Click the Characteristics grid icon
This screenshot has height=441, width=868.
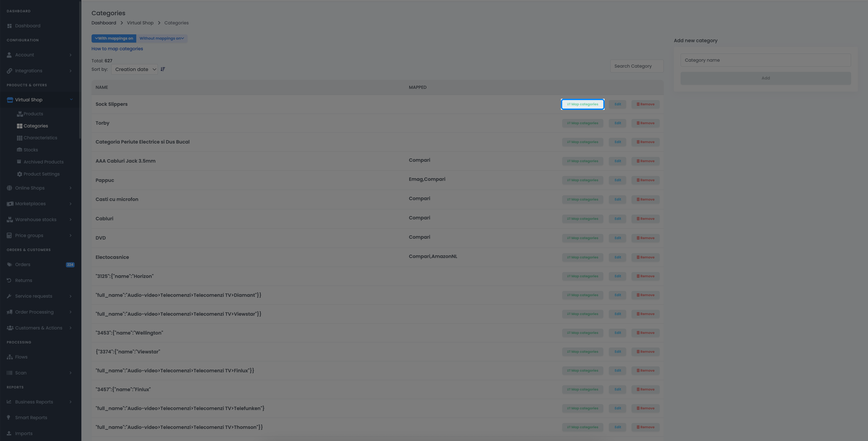tap(19, 138)
